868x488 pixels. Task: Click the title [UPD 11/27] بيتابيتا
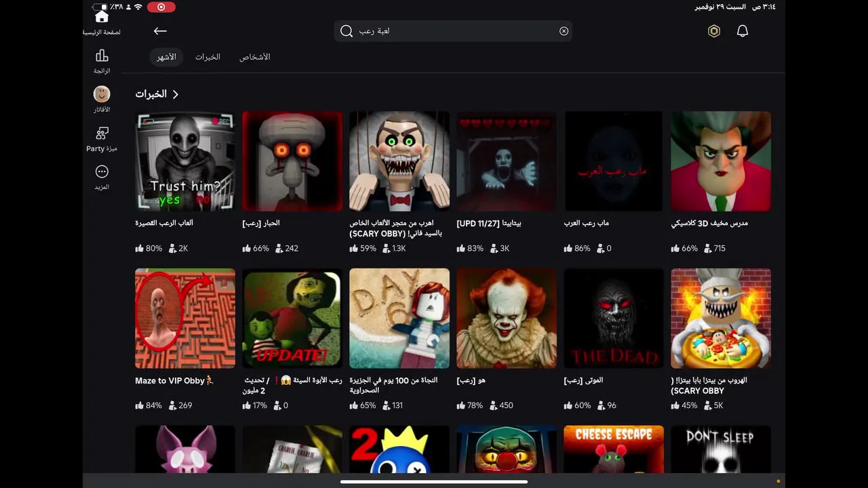(489, 223)
